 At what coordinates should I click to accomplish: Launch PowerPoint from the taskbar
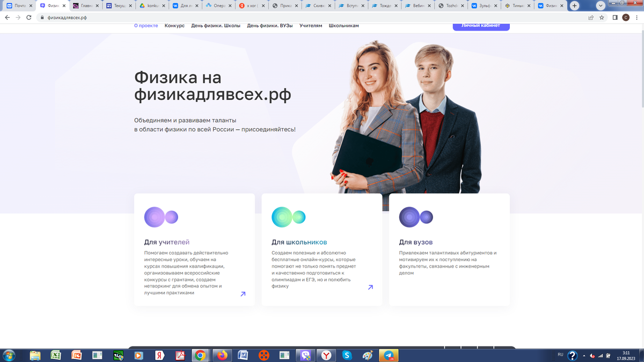(76, 355)
